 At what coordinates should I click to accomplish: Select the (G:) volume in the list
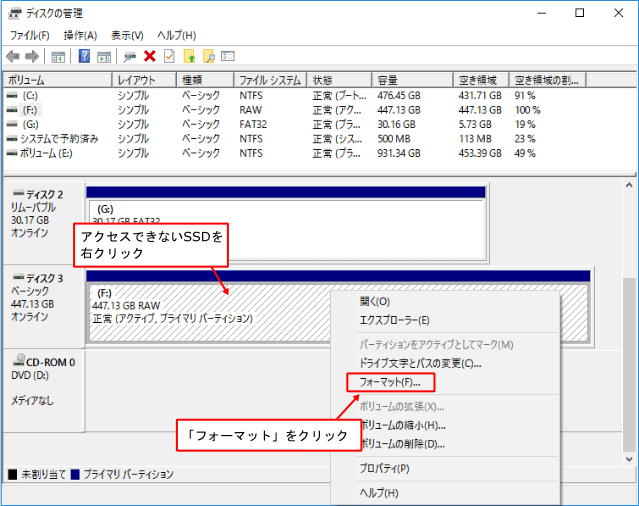pyautogui.click(x=319, y=124)
